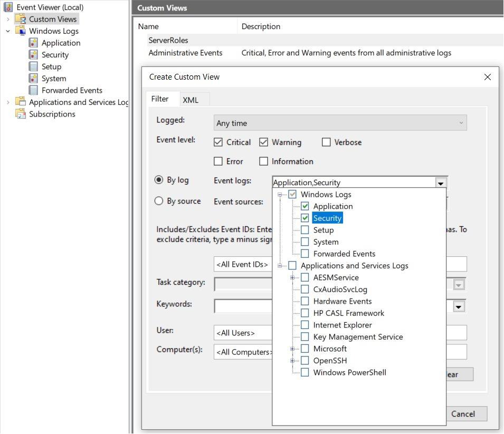Check the System log checkbox in dropdown
The height and width of the screenshot is (434, 504).
[x=305, y=242]
